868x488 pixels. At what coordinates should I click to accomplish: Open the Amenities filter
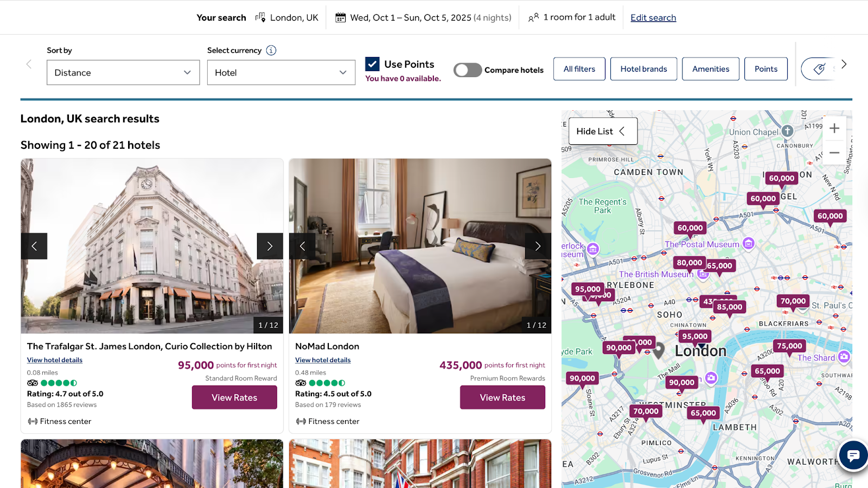click(711, 69)
